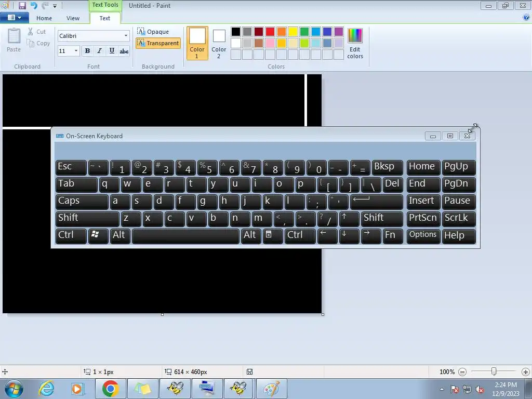
Task: Switch to the Home ribbon tab
Action: [x=44, y=18]
